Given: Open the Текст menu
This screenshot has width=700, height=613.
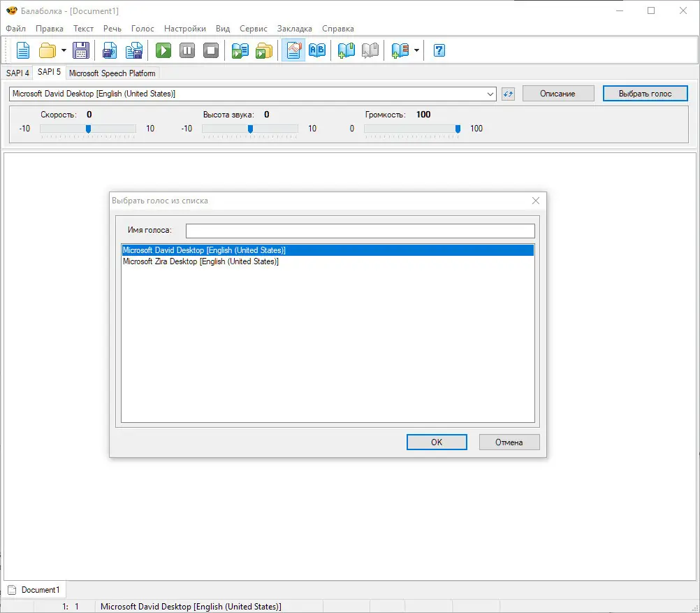Looking at the screenshot, I should click(x=83, y=29).
